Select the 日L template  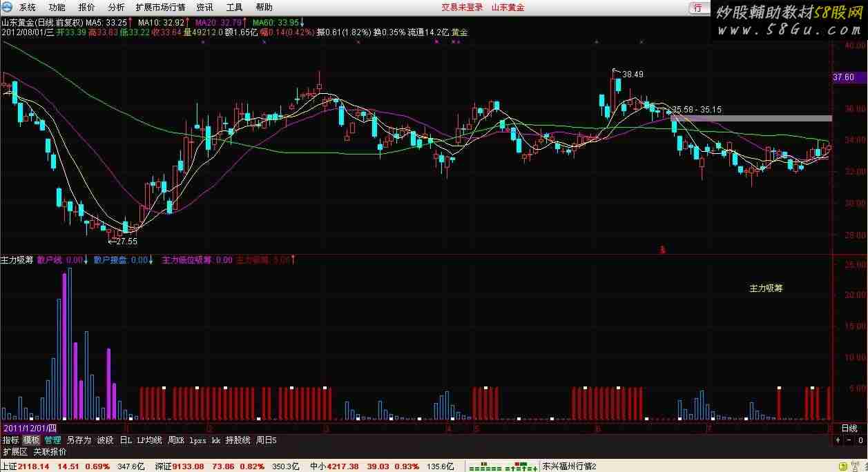pyautogui.click(x=126, y=440)
